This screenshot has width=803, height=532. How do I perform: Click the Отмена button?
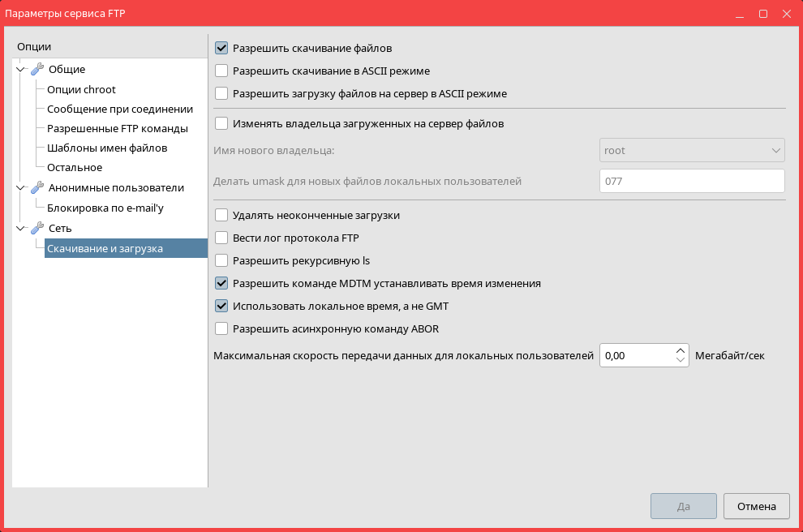pos(756,506)
